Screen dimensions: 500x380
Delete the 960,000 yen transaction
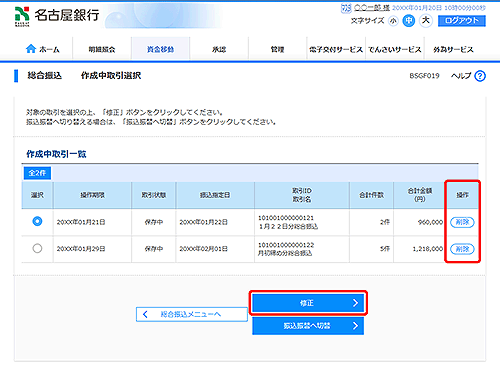462,222
